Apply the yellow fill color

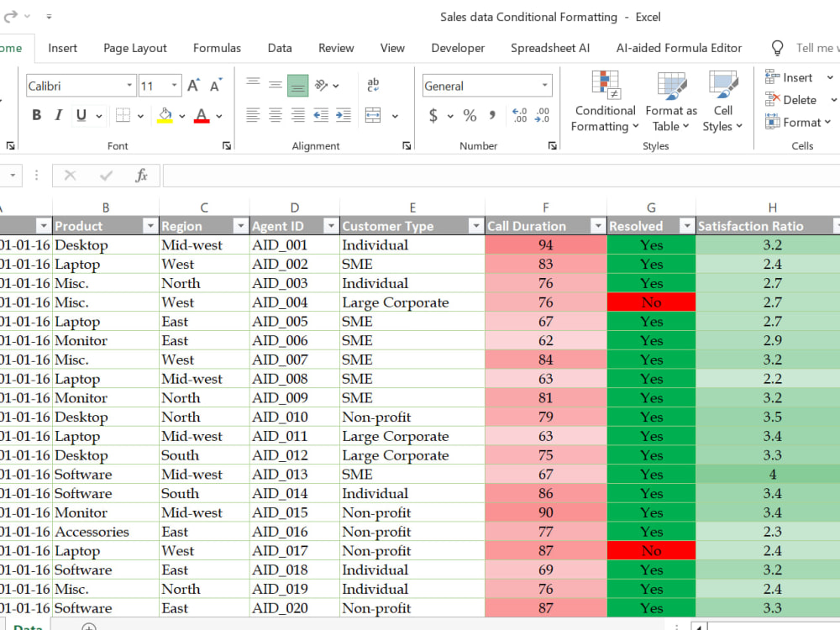(x=165, y=115)
